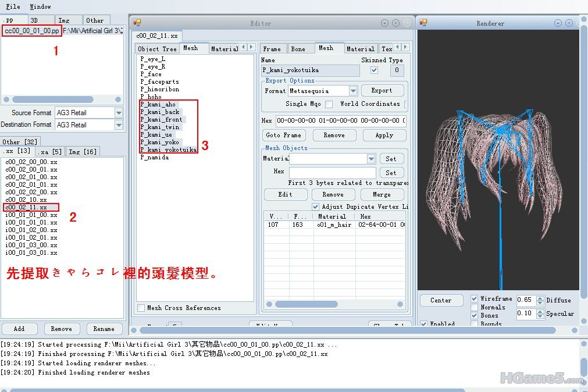
Task: Open the Window menu
Action: pyautogui.click(x=40, y=6)
